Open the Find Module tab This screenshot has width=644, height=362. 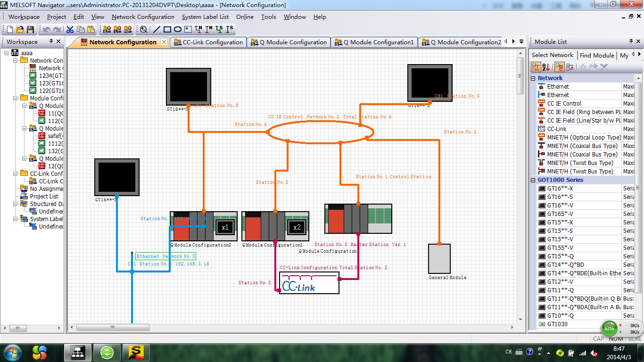tap(597, 55)
